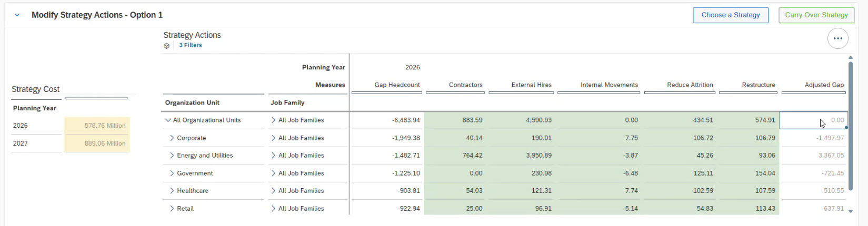Click the Carry Over Strategy button
Screen dimensions: 868x226
click(x=816, y=15)
